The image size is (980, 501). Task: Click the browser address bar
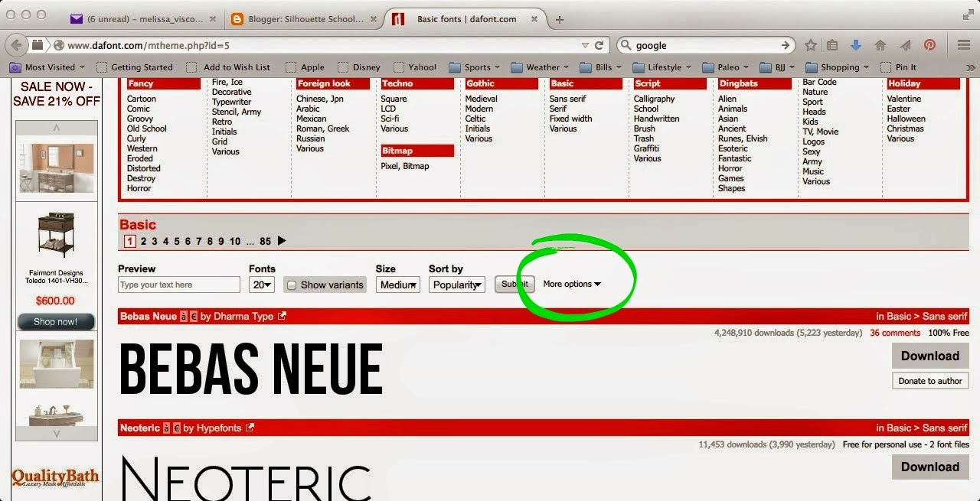point(322,45)
